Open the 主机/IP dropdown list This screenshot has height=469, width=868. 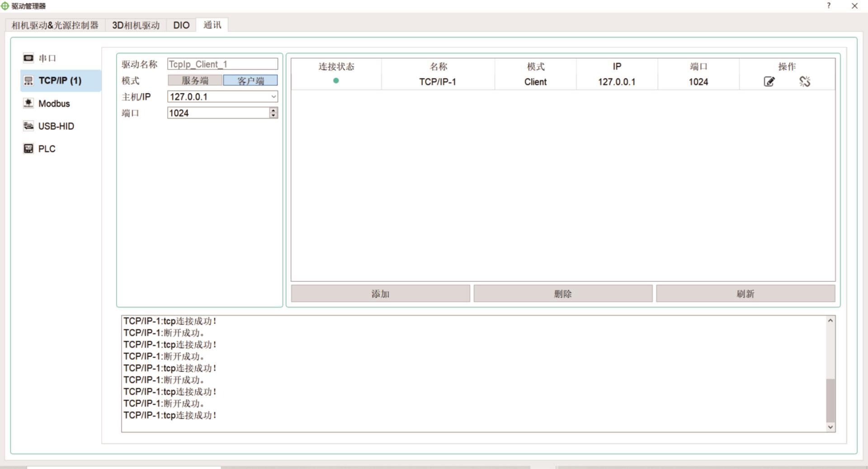click(x=274, y=96)
